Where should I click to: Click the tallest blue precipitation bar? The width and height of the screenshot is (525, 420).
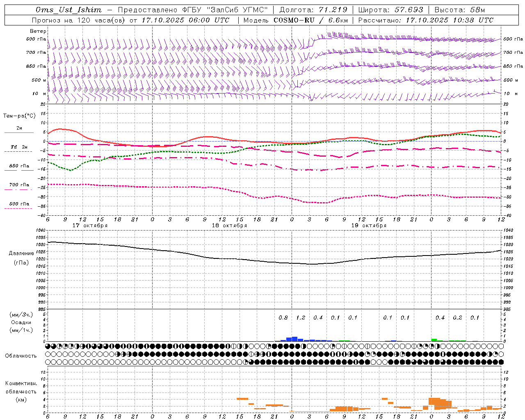click(294, 339)
